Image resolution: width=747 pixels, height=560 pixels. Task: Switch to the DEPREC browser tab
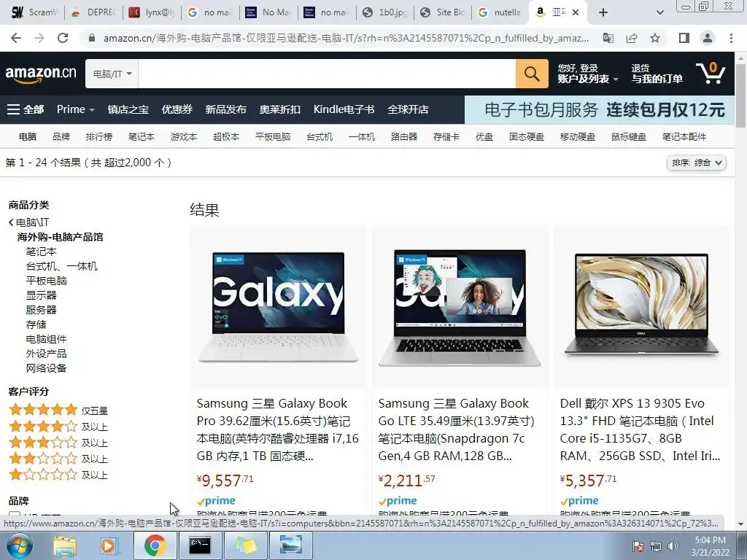point(93,12)
